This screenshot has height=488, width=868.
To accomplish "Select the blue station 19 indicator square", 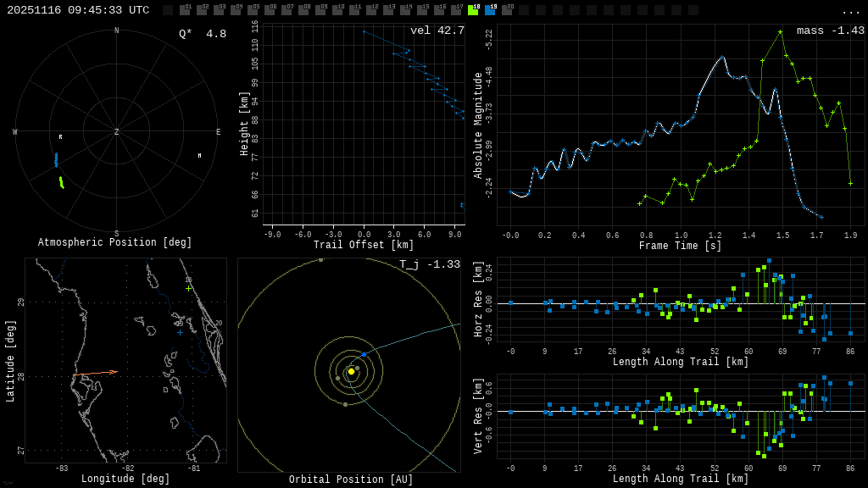I will tap(490, 10).
